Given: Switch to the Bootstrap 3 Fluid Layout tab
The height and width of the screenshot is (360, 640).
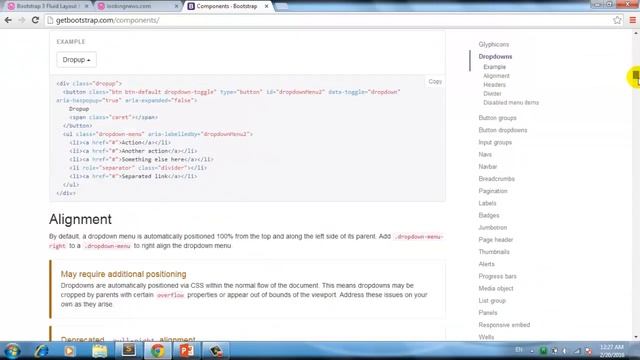Looking at the screenshot, I should pos(48,6).
